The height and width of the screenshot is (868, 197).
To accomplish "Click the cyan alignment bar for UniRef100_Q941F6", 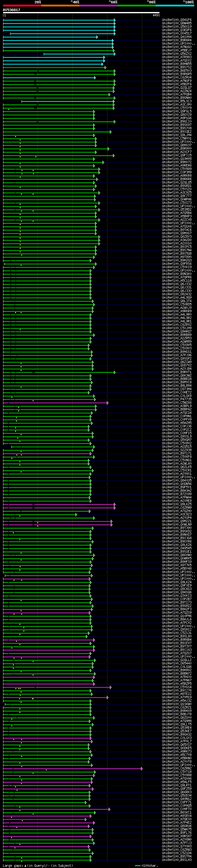I will click(x=59, y=20).
